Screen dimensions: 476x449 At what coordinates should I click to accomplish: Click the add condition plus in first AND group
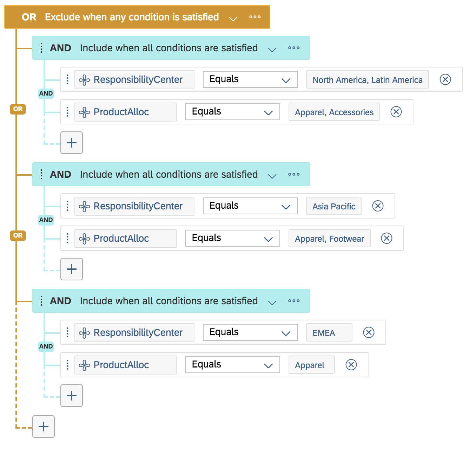click(x=72, y=143)
